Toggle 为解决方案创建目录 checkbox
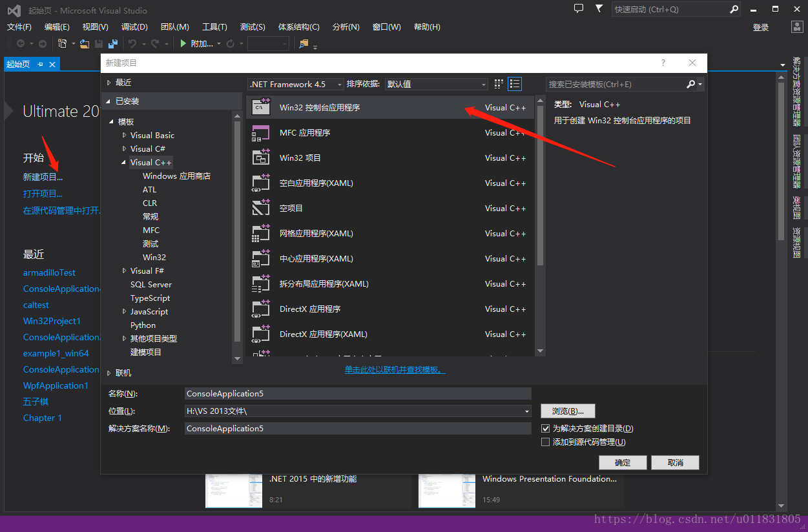 coord(545,429)
